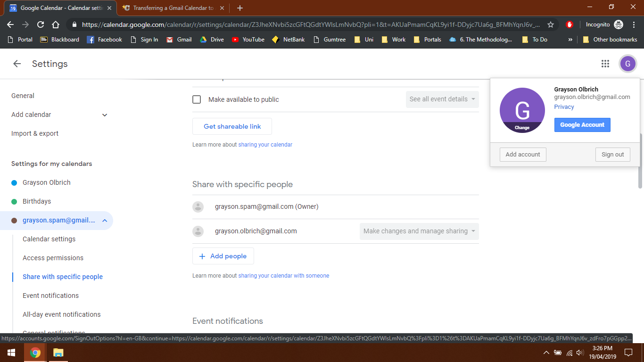Show more bookmarks chevron

pyautogui.click(x=570, y=40)
